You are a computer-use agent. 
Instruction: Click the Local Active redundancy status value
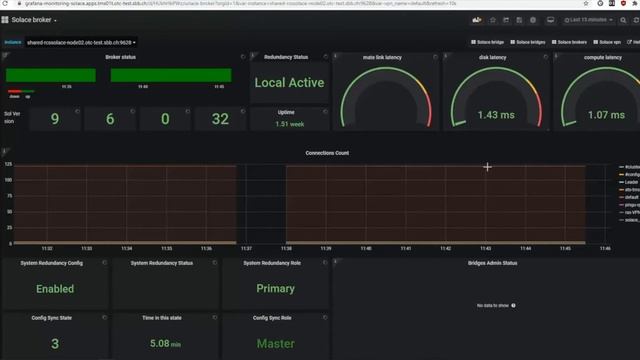(x=289, y=82)
